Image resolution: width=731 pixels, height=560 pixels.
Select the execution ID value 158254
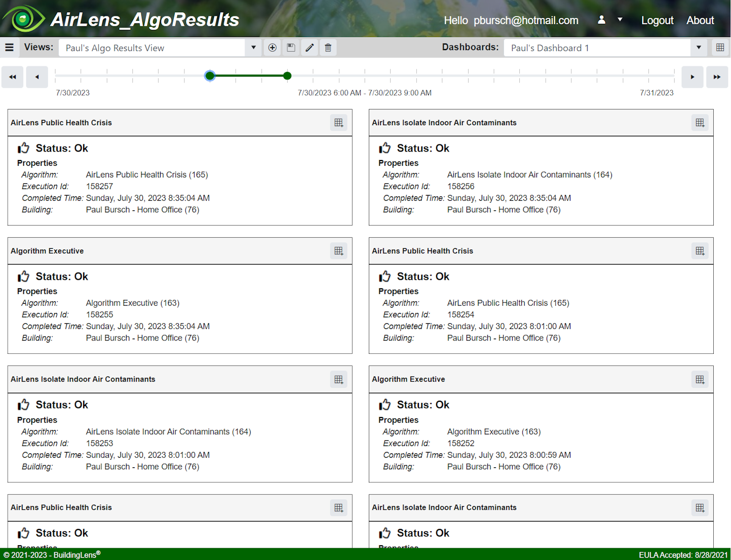pos(460,315)
